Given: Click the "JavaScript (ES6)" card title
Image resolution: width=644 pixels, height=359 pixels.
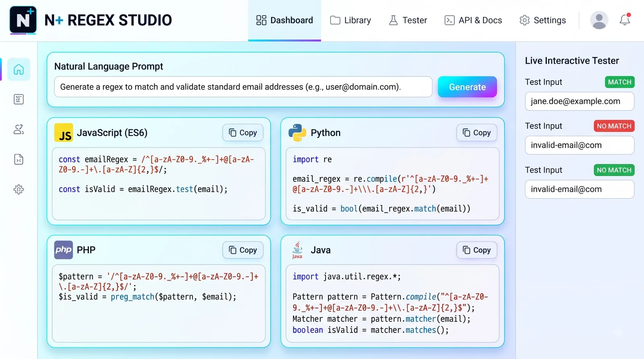Looking at the screenshot, I should pyautogui.click(x=112, y=133).
